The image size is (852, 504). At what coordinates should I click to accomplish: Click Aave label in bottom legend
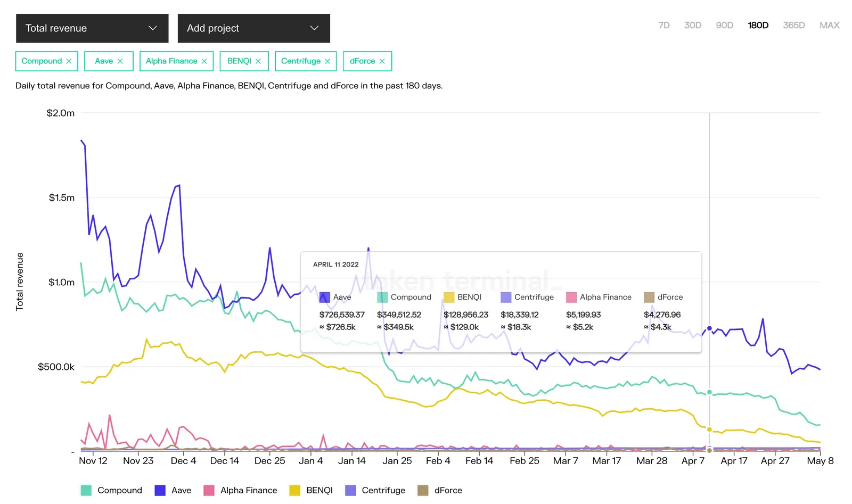(181, 490)
